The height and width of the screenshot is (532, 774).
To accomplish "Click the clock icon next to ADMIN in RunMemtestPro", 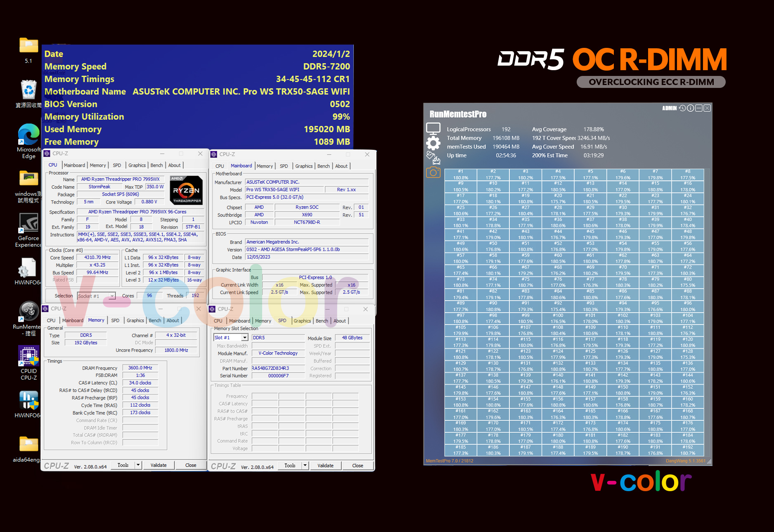I will click(682, 108).
